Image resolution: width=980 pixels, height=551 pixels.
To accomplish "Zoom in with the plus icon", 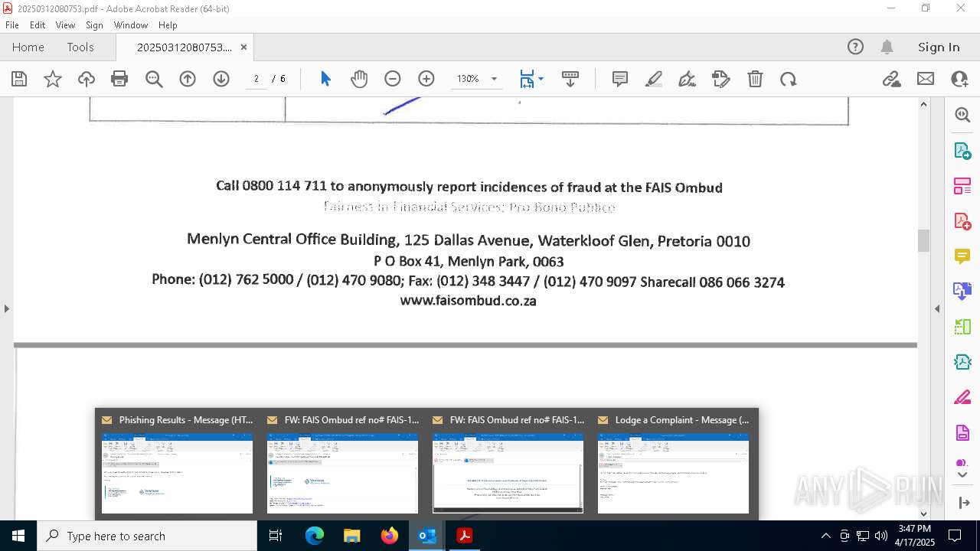I will pyautogui.click(x=426, y=79).
